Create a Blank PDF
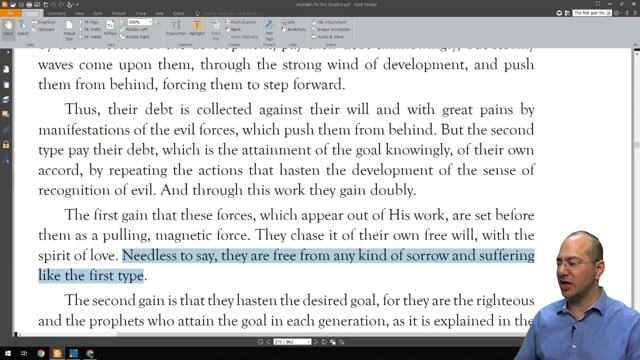Screen dimensions: 640x360 pyautogui.click(x=233, y=29)
